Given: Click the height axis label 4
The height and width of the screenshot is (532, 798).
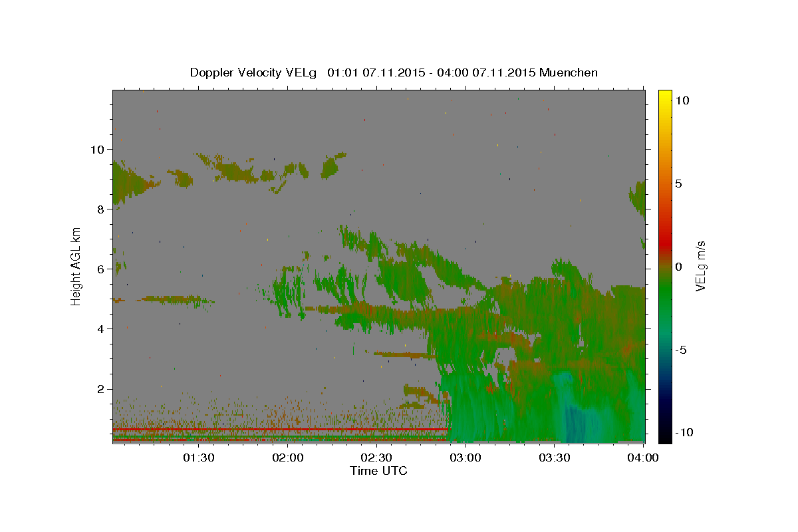Looking at the screenshot, I should tap(100, 329).
